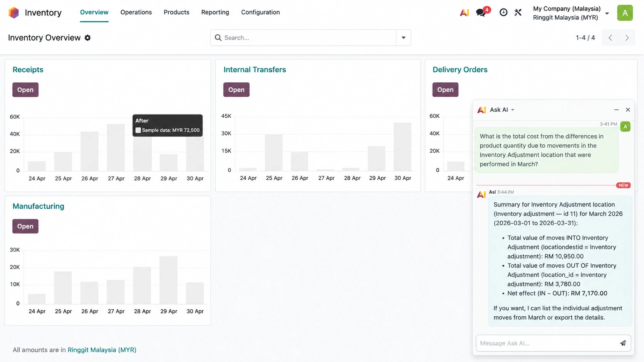Click the AI avatar beside 3:44 PM reply
Image resolution: width=644 pixels, height=362 pixels.
[481, 195]
